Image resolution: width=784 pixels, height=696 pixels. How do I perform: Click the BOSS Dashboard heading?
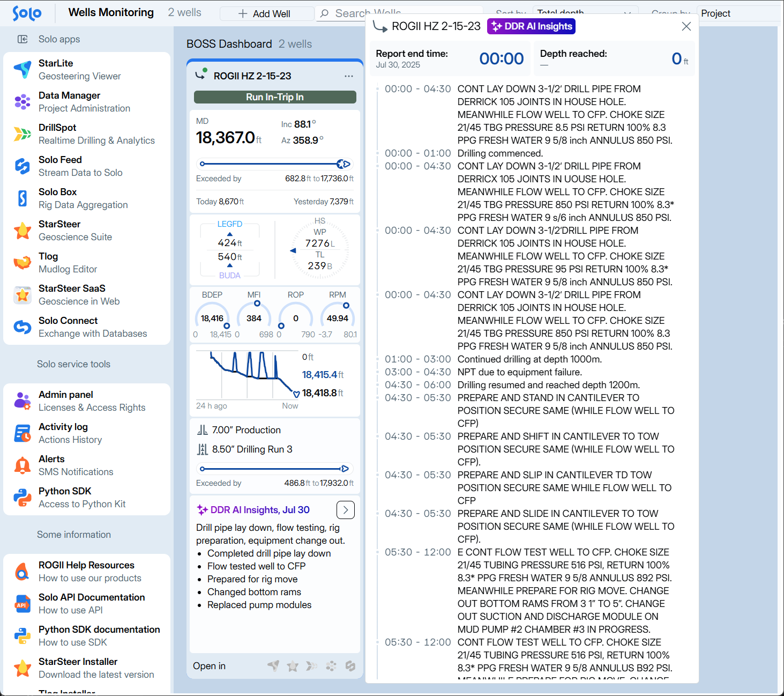pos(229,44)
